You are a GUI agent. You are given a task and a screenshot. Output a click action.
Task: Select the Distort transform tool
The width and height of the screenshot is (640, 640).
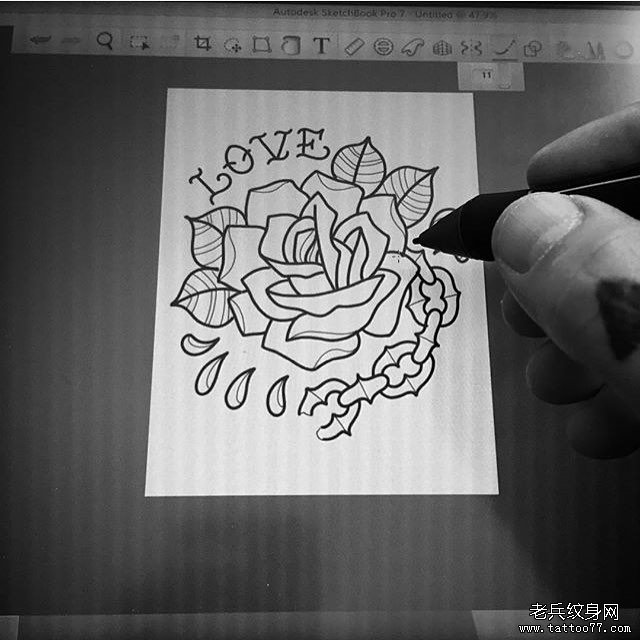(x=261, y=45)
